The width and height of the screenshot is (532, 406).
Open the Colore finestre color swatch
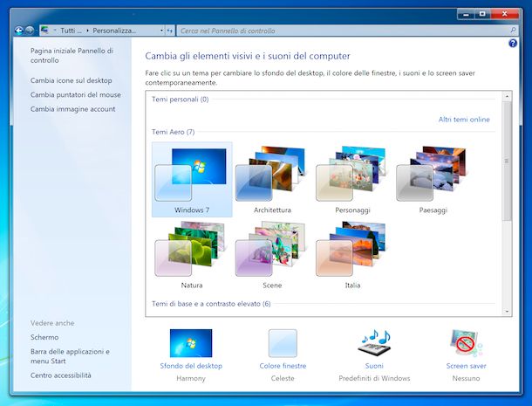click(283, 343)
